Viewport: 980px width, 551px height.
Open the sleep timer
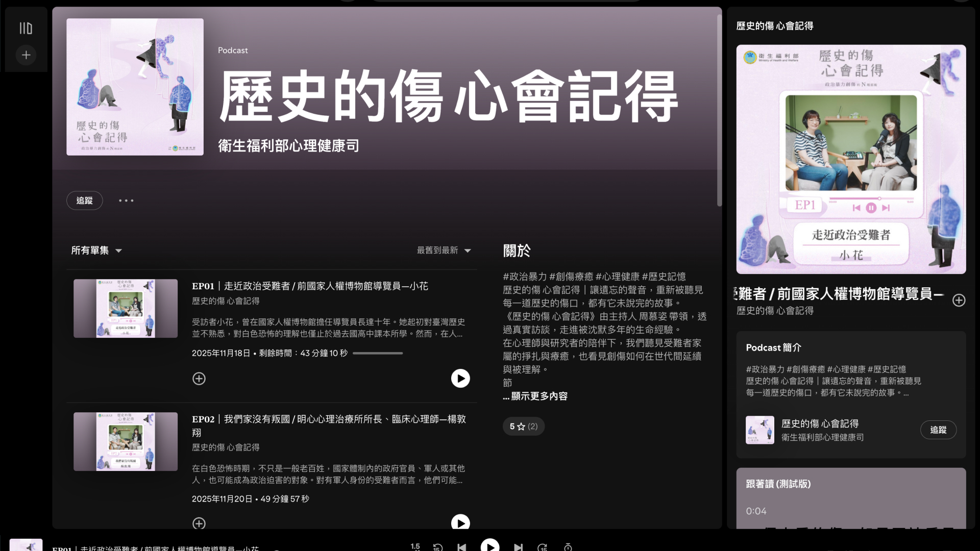pos(569,547)
